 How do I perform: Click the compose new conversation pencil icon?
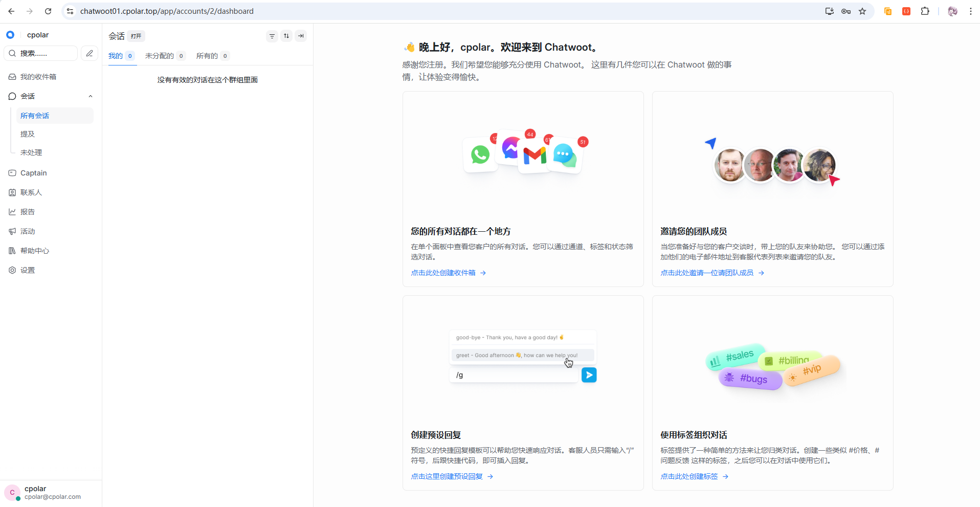coord(90,53)
